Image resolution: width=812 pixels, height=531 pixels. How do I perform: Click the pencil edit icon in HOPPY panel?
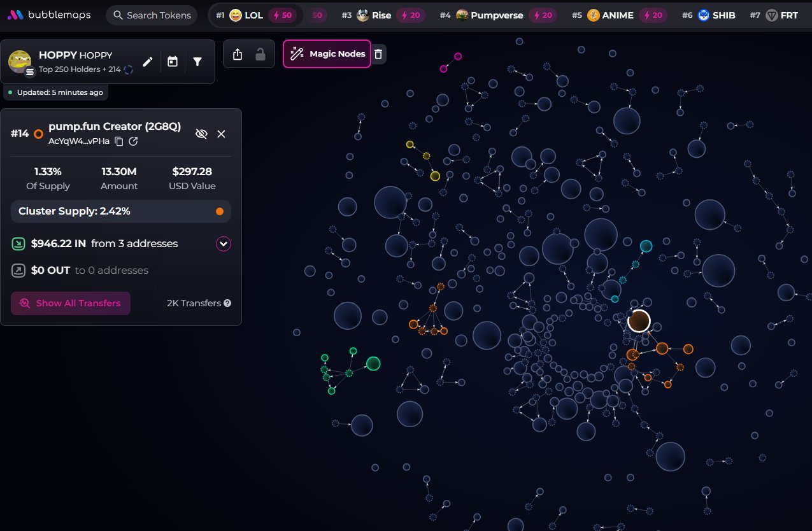pyautogui.click(x=148, y=62)
